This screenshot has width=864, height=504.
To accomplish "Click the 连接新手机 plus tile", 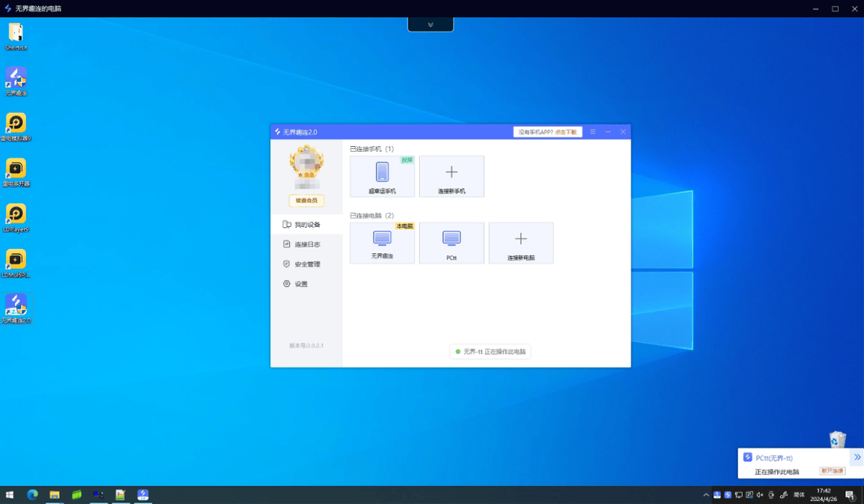I will tap(451, 176).
